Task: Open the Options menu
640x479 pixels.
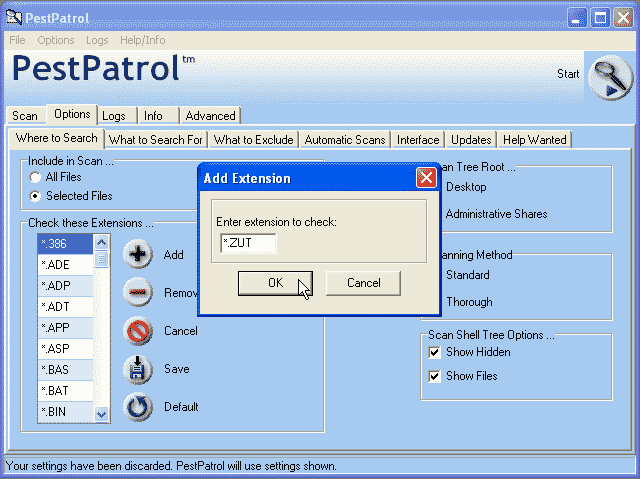Action: pos(56,40)
